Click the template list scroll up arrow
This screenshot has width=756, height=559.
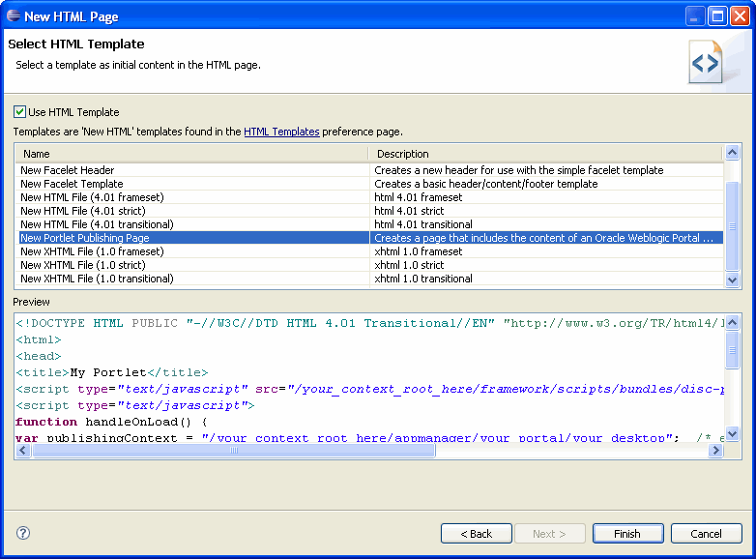pyautogui.click(x=733, y=153)
